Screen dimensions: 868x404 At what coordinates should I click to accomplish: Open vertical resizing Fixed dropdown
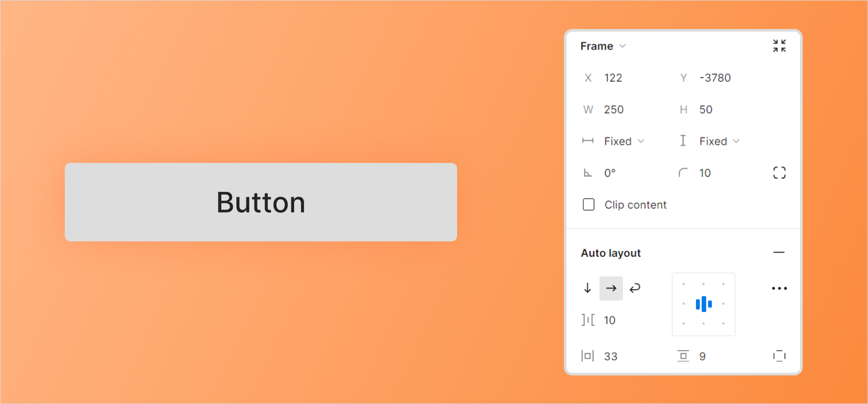719,141
